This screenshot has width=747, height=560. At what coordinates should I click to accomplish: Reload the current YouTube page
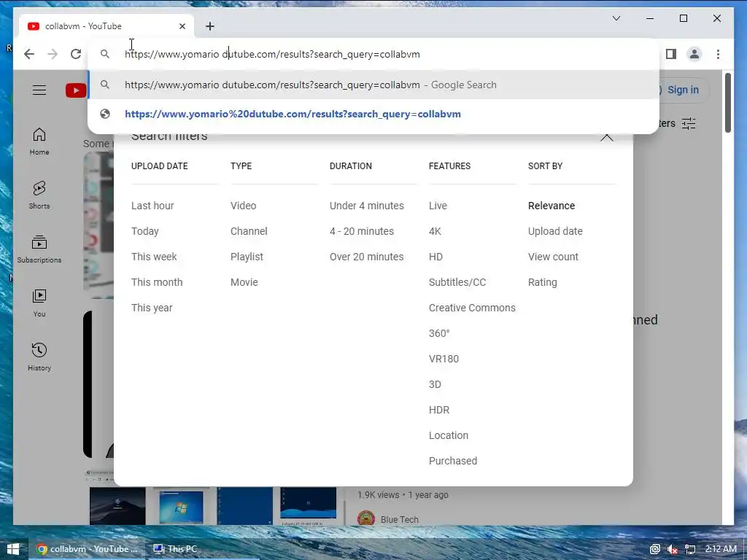point(76,54)
